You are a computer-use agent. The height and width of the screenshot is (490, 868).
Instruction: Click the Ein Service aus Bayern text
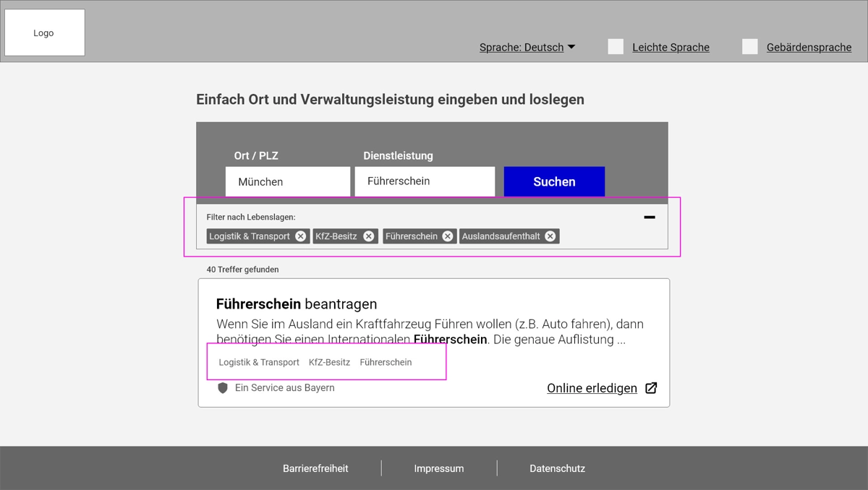[285, 388]
